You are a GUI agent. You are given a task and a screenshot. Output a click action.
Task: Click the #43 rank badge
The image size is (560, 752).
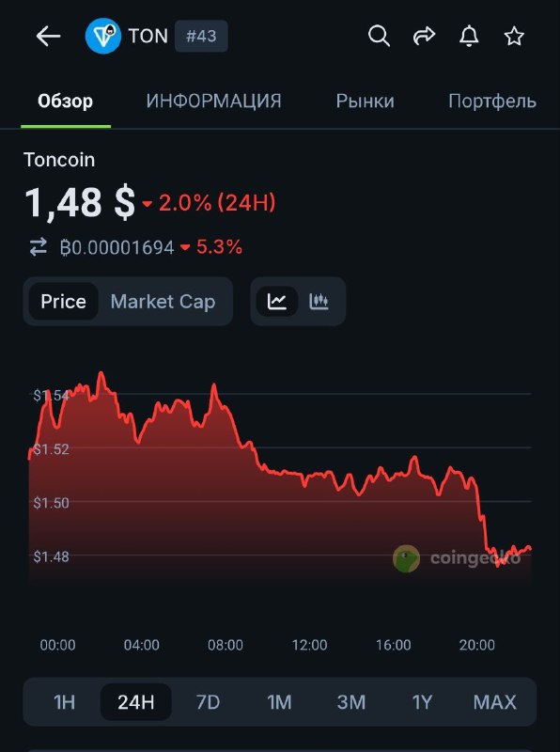(x=199, y=36)
